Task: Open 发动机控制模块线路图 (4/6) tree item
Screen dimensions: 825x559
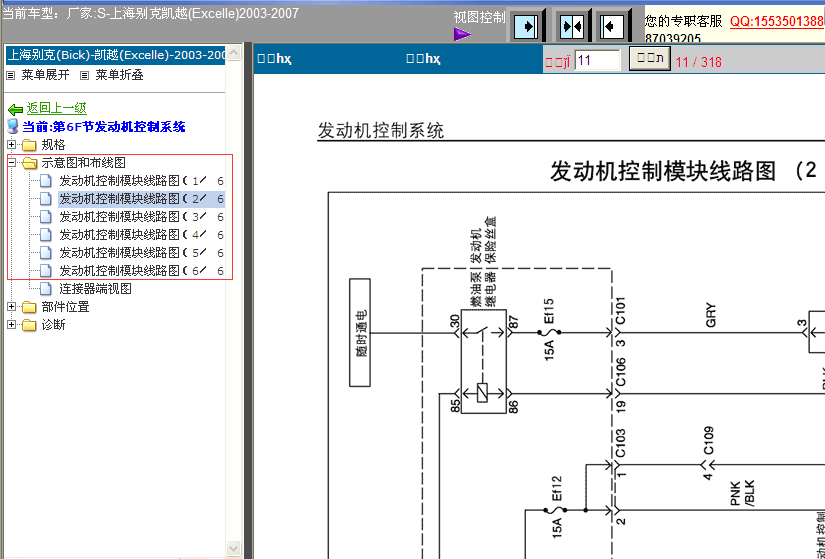Action: (141, 235)
